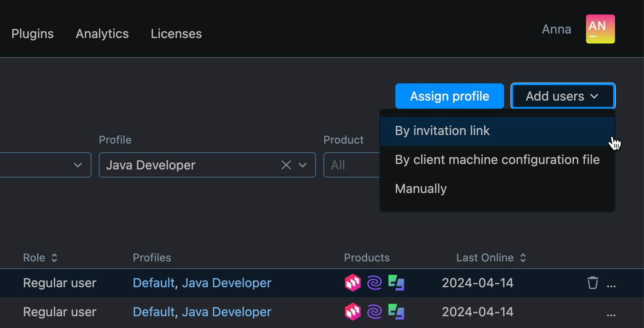This screenshot has height=328, width=644.
Task: Click the Assign profile button
Action: pyautogui.click(x=449, y=96)
